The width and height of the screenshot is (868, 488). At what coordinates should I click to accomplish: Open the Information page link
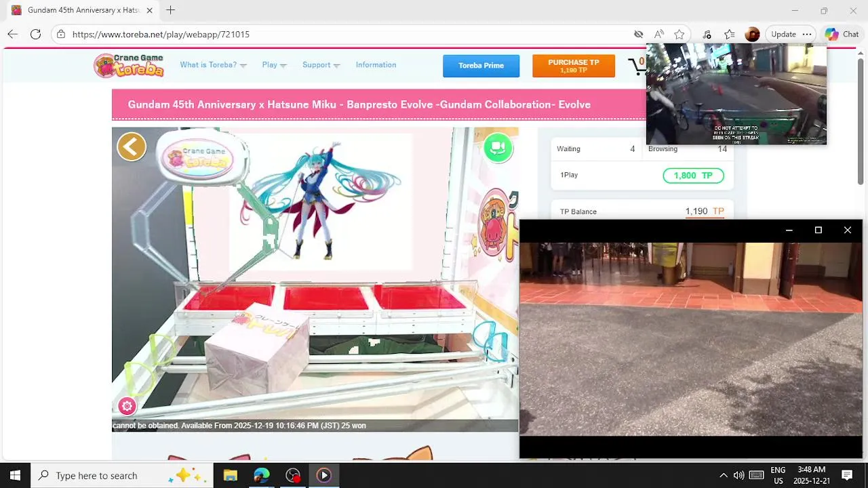tap(376, 65)
